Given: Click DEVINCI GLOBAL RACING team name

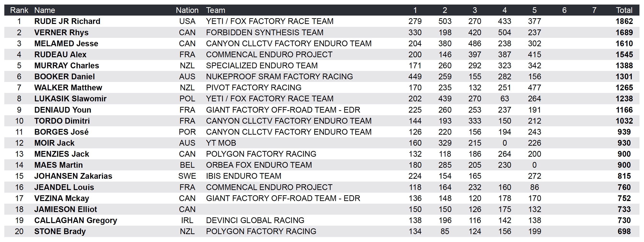Looking at the screenshot, I should pos(255,220).
